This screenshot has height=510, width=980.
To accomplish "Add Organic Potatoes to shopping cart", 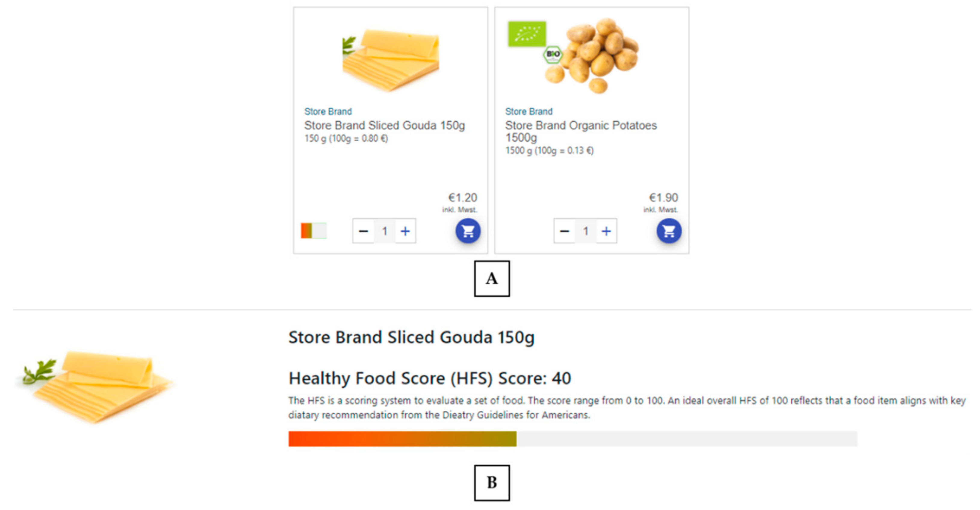I will [669, 231].
